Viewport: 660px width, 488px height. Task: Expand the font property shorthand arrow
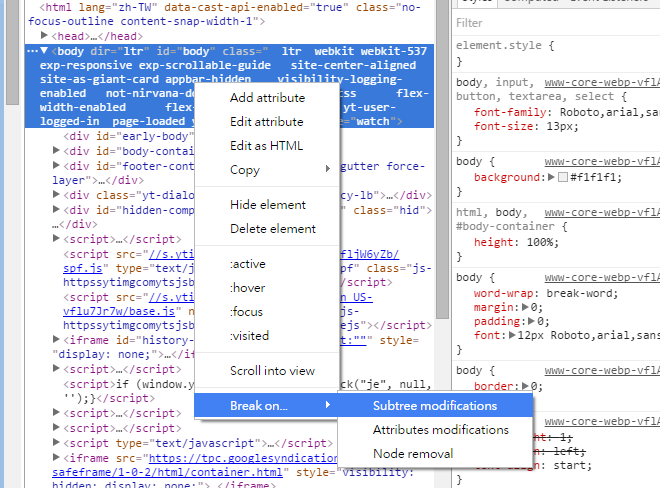click(x=514, y=336)
